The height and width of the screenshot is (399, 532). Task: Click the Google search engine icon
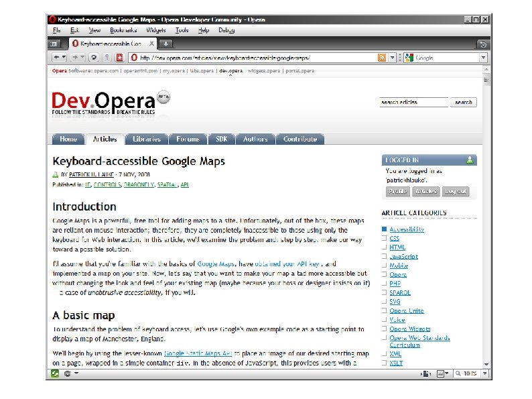(x=409, y=58)
